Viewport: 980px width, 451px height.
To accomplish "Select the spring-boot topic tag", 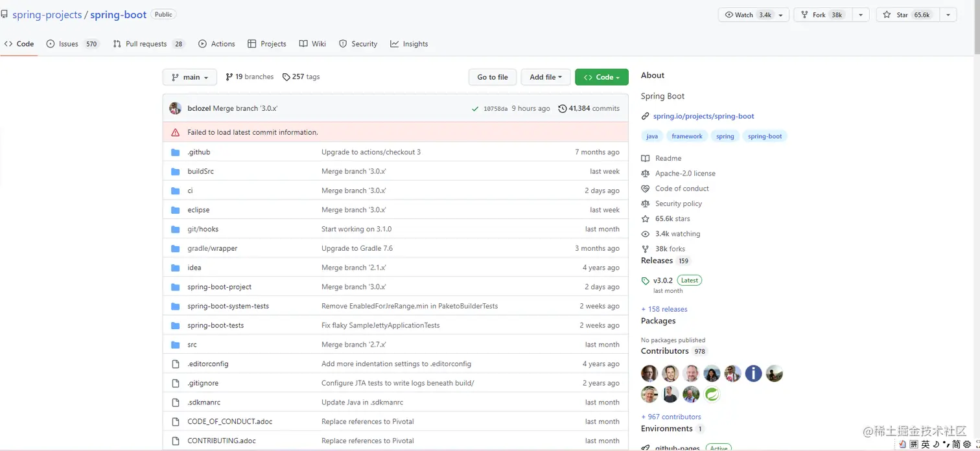I will [x=765, y=137].
